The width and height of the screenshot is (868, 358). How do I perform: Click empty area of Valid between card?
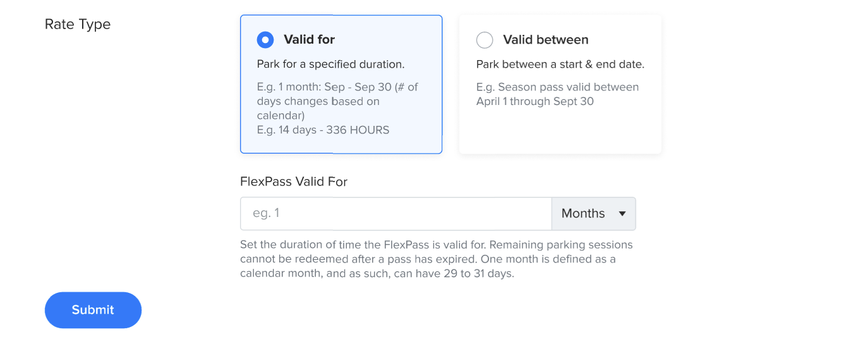pyautogui.click(x=560, y=133)
